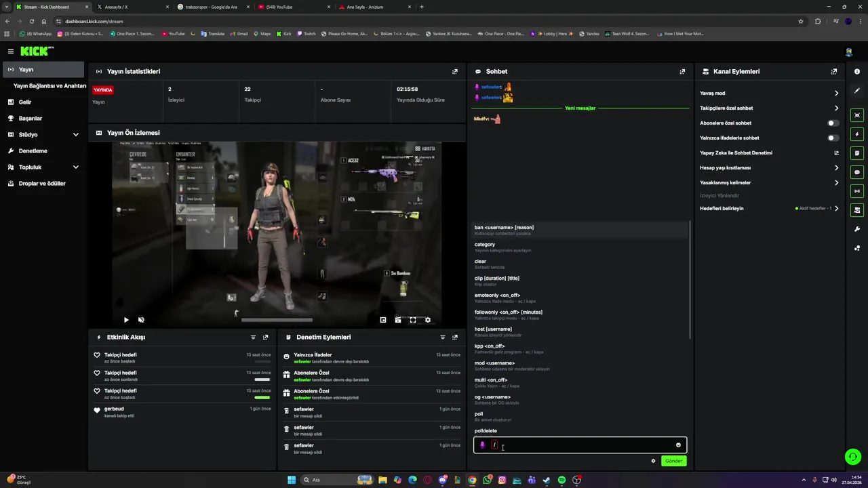868x488 pixels.
Task: Switch to the Anasayfa / X browser tab
Action: (x=132, y=7)
